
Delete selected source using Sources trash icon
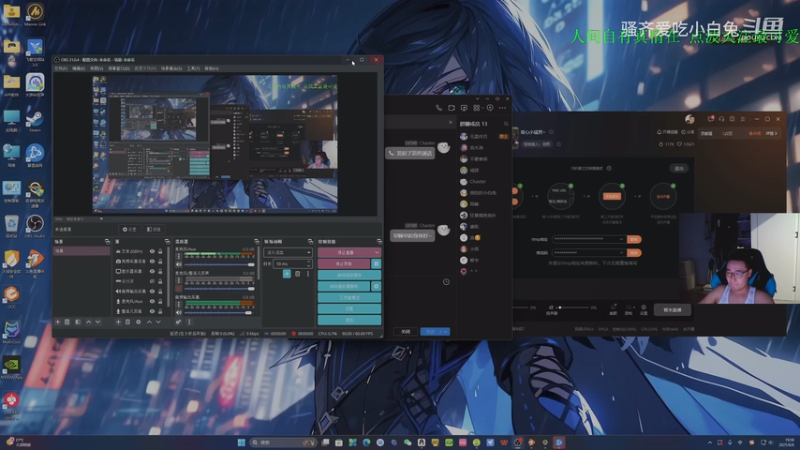click(x=128, y=322)
